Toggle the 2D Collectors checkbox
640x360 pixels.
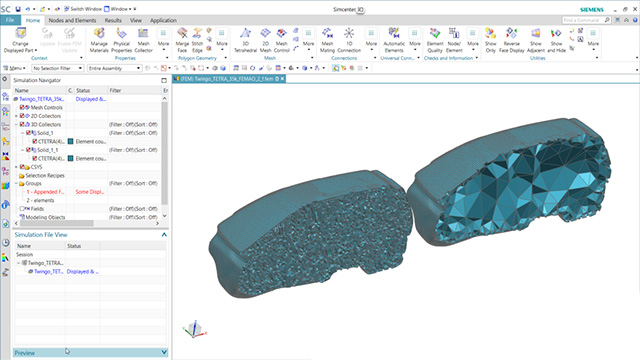coord(22,116)
